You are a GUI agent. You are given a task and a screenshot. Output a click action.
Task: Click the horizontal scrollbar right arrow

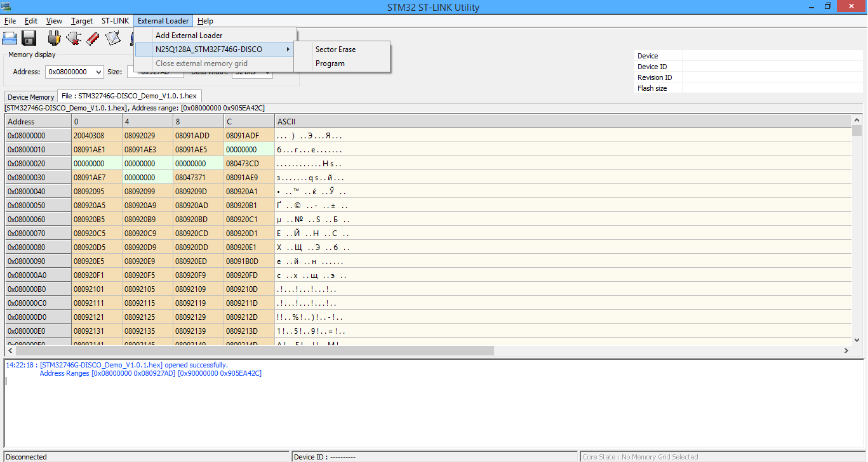(846, 350)
